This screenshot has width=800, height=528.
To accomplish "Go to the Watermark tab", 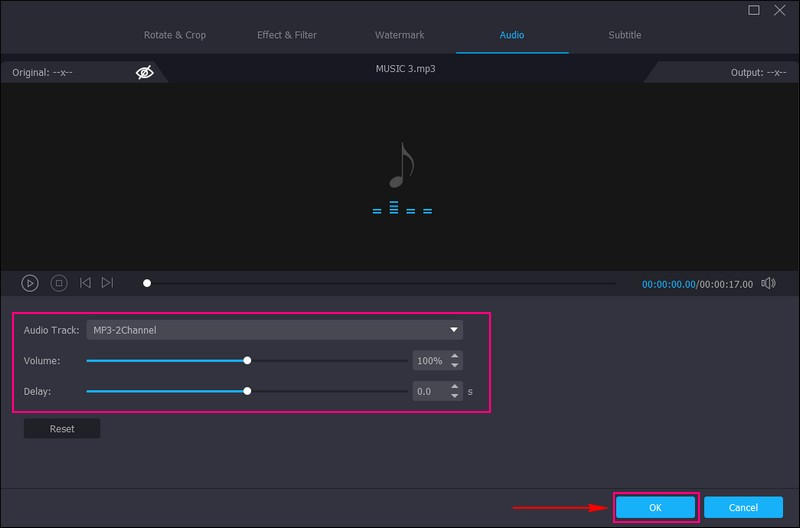I will click(400, 35).
